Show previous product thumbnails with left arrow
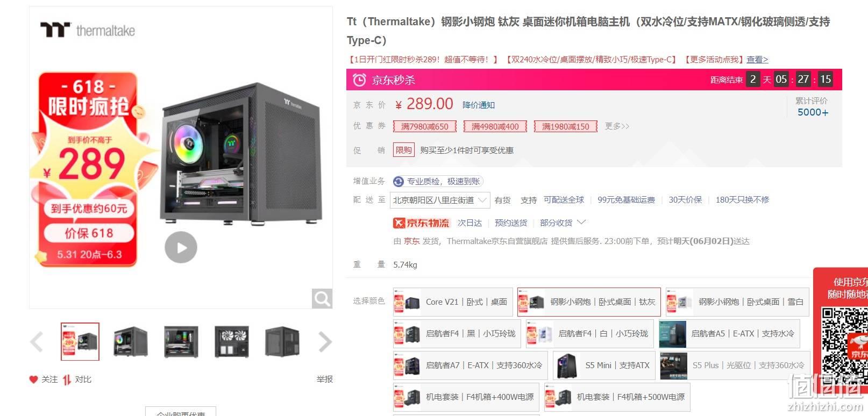This screenshot has width=868, height=416. coord(37,342)
